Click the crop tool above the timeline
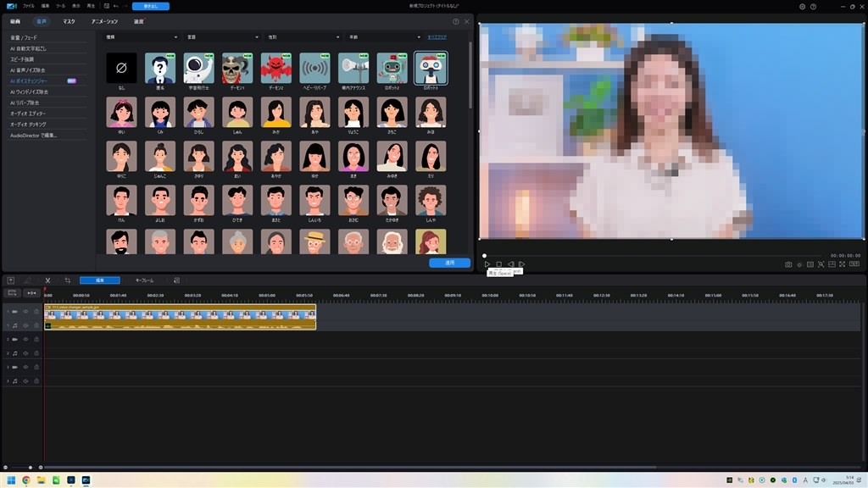 coord(67,280)
